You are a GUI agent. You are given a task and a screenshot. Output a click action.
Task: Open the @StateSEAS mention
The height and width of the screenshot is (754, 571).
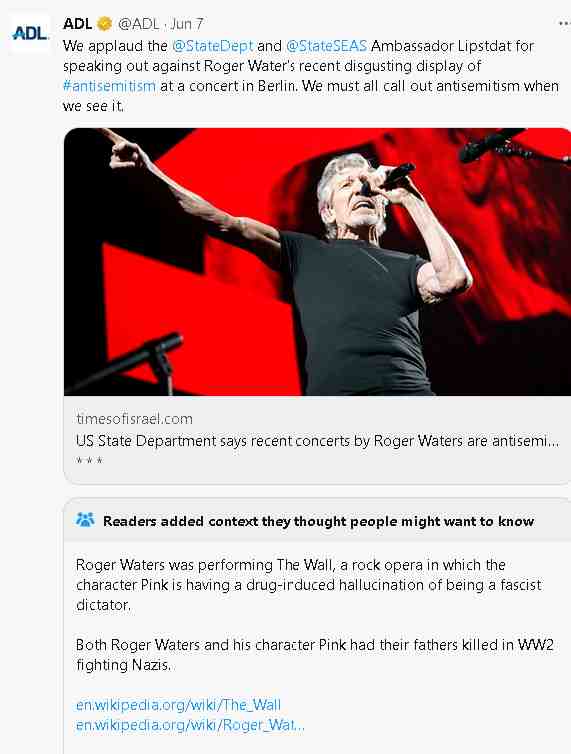[x=326, y=46]
